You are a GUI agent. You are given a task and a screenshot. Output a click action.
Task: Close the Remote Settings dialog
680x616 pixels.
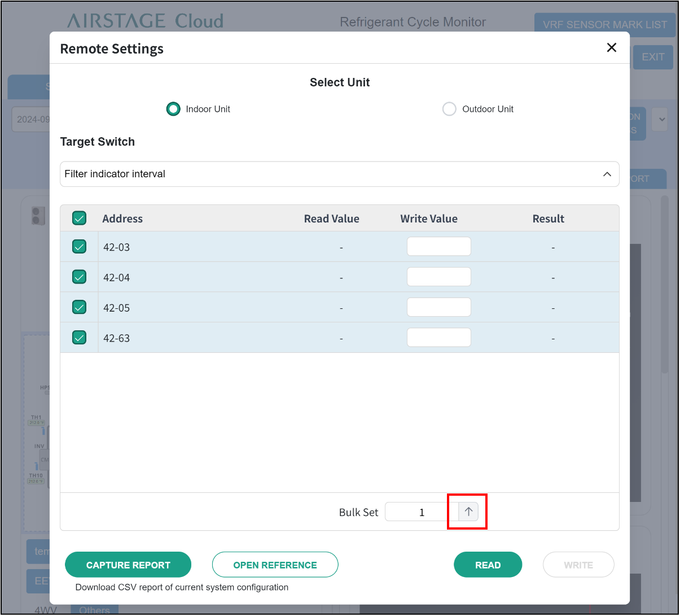coord(611,48)
